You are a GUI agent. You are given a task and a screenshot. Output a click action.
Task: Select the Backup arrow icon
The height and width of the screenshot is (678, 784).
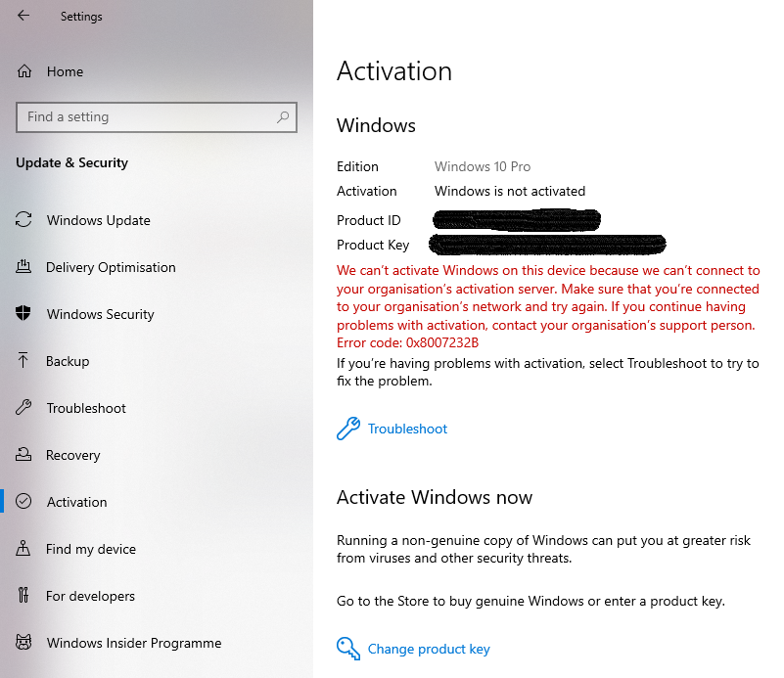[x=23, y=361]
